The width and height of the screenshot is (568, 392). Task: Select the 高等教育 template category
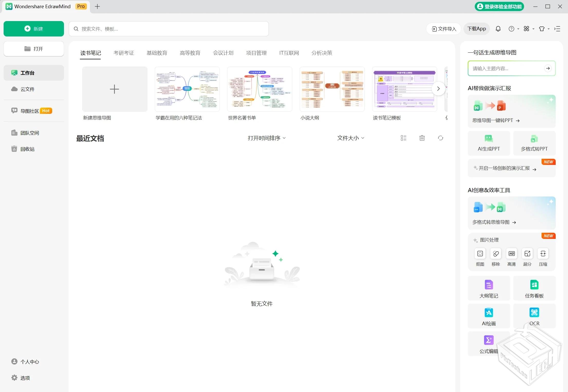[190, 53]
